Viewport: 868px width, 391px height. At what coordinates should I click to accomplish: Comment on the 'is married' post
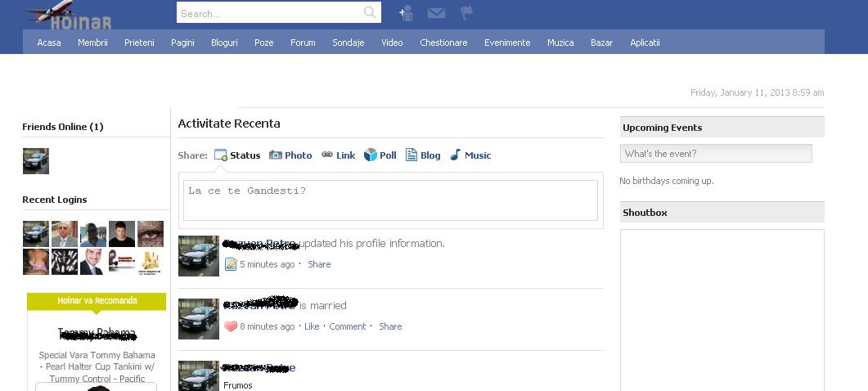pyautogui.click(x=348, y=326)
